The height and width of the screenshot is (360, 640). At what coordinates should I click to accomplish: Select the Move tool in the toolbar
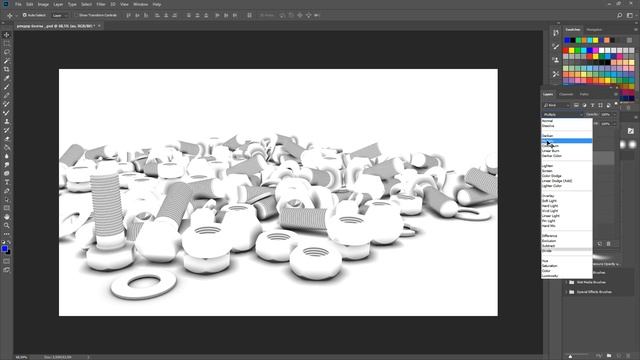(7, 35)
